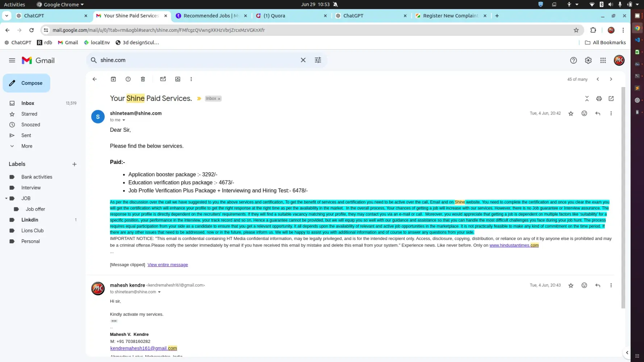Star the shineteam email from 20:42
Image resolution: width=644 pixels, height=362 pixels.
[x=571, y=113]
